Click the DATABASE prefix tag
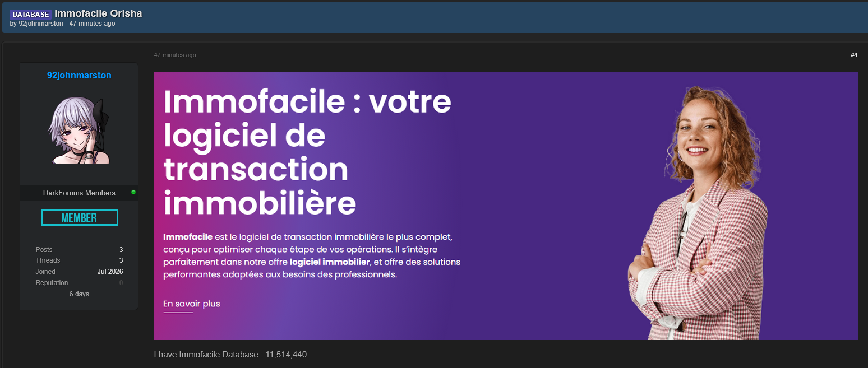This screenshot has width=868, height=368. 31,14
